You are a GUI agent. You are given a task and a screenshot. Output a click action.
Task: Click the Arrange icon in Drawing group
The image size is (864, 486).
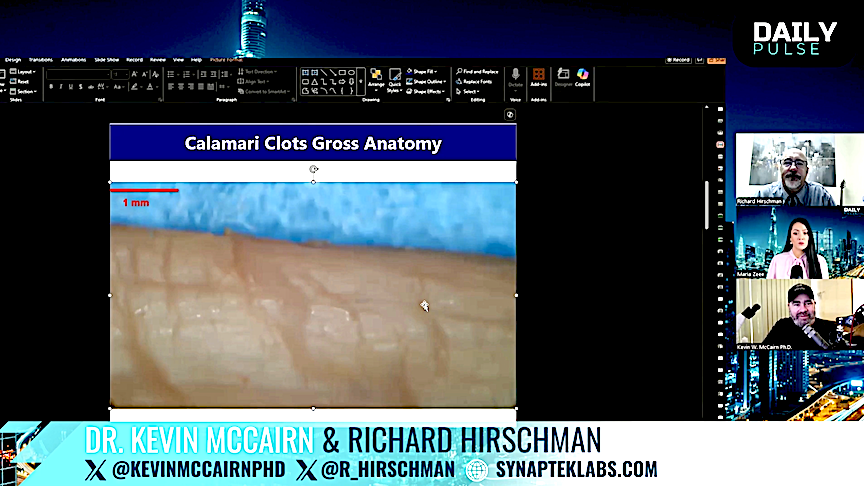pyautogui.click(x=375, y=78)
